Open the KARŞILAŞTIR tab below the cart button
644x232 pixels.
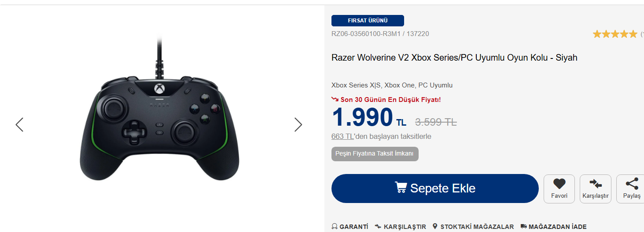coord(400,227)
